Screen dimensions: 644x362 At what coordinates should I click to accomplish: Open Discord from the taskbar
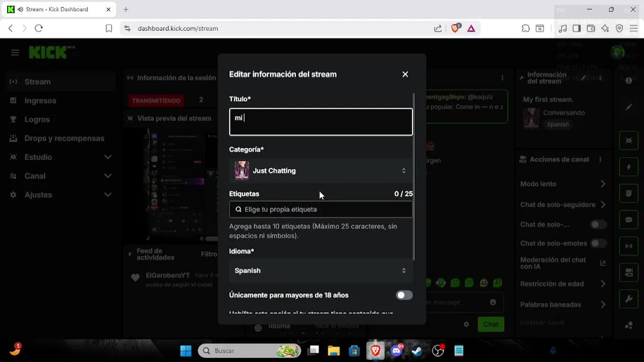396,350
